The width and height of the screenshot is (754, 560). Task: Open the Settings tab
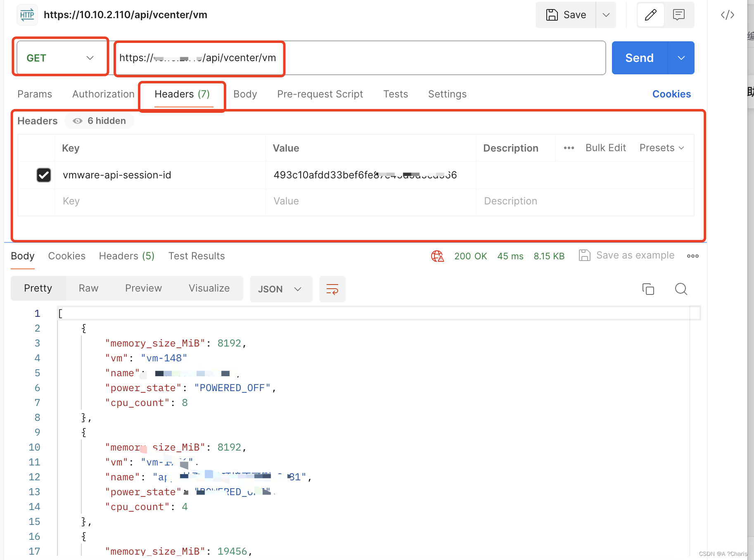pos(447,94)
